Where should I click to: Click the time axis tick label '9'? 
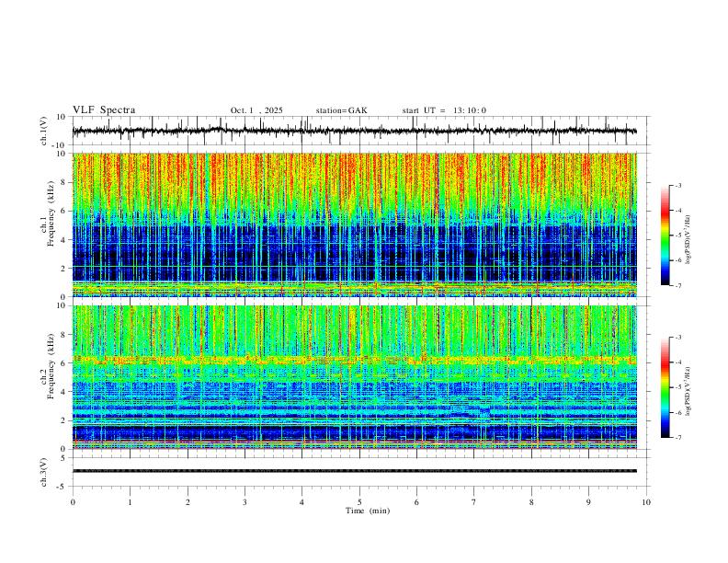click(x=588, y=502)
